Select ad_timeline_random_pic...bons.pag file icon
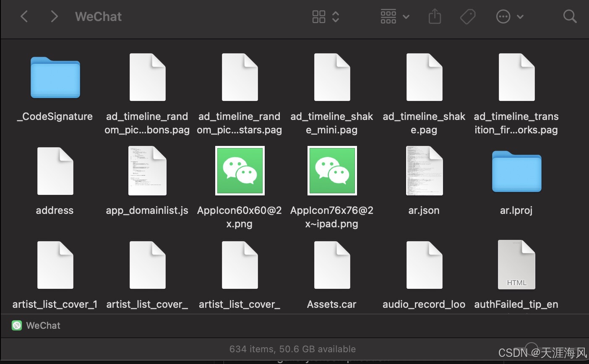Screen dimensions: 589x364 pyautogui.click(x=147, y=77)
